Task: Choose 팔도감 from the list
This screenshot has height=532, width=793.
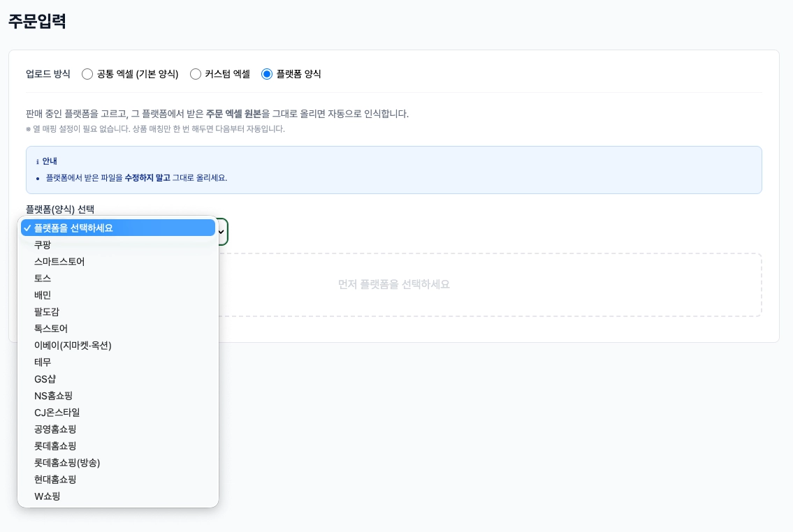Action: coord(118,311)
